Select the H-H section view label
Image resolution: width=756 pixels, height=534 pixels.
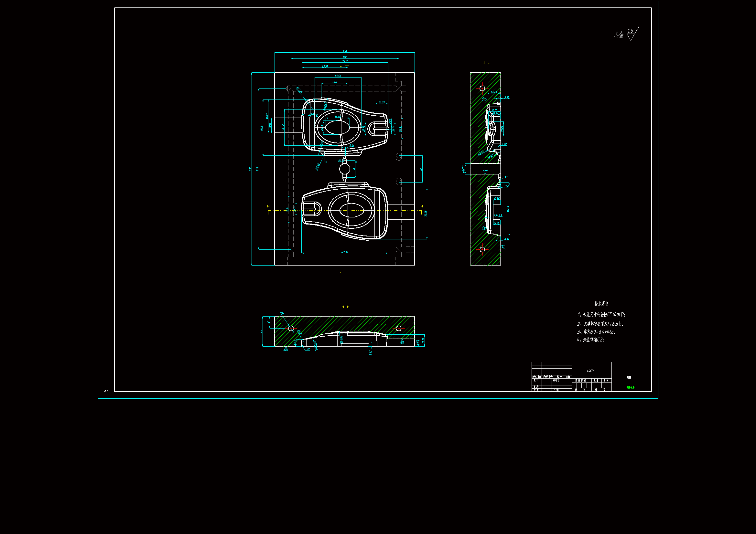(345, 307)
